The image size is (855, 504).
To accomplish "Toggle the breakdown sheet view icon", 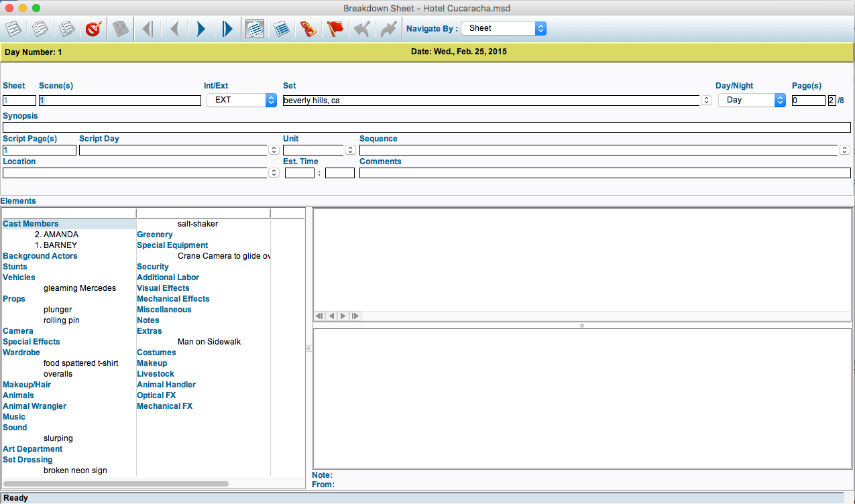I will click(254, 29).
